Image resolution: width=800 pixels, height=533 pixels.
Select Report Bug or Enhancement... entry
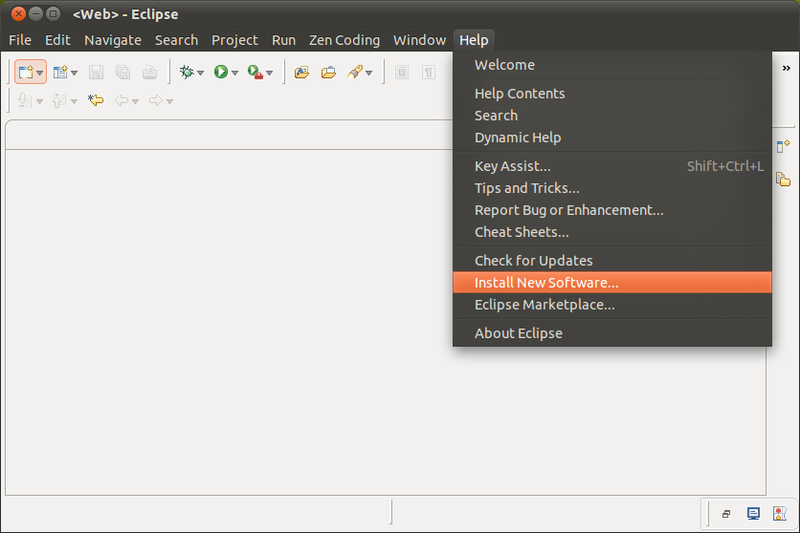point(612,210)
